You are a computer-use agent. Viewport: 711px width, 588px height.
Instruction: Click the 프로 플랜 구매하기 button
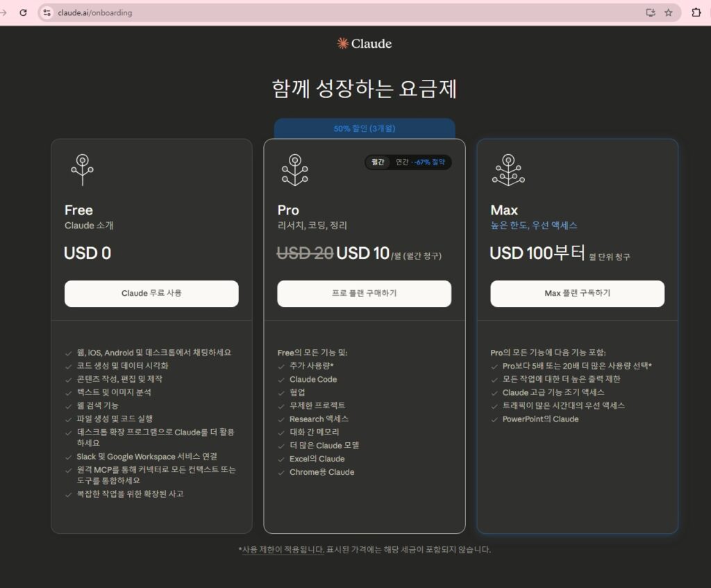[x=364, y=294]
